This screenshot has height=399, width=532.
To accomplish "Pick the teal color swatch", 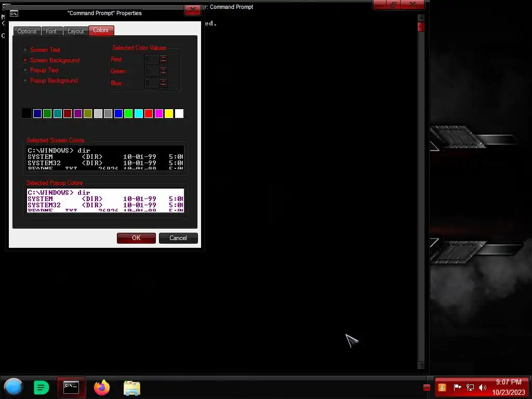I will tap(58, 113).
